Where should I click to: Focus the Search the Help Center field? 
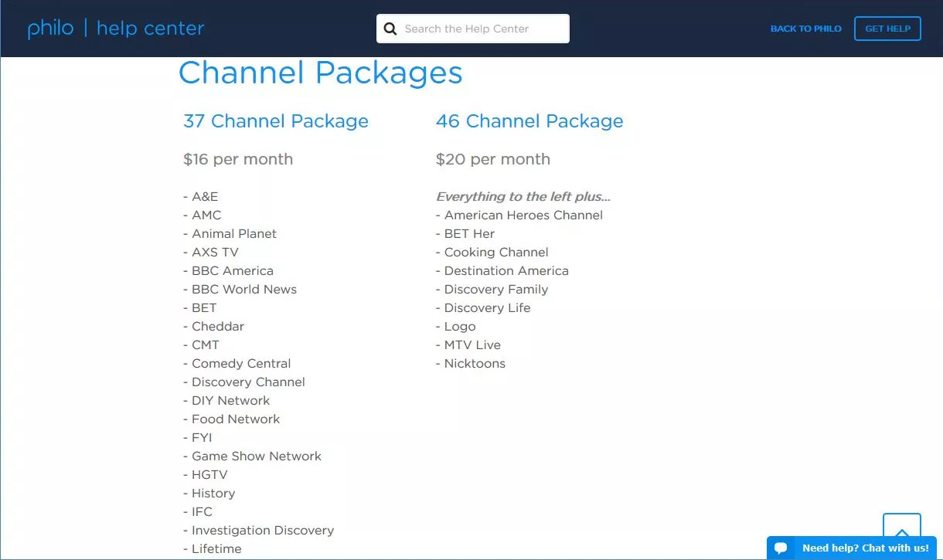tap(473, 29)
